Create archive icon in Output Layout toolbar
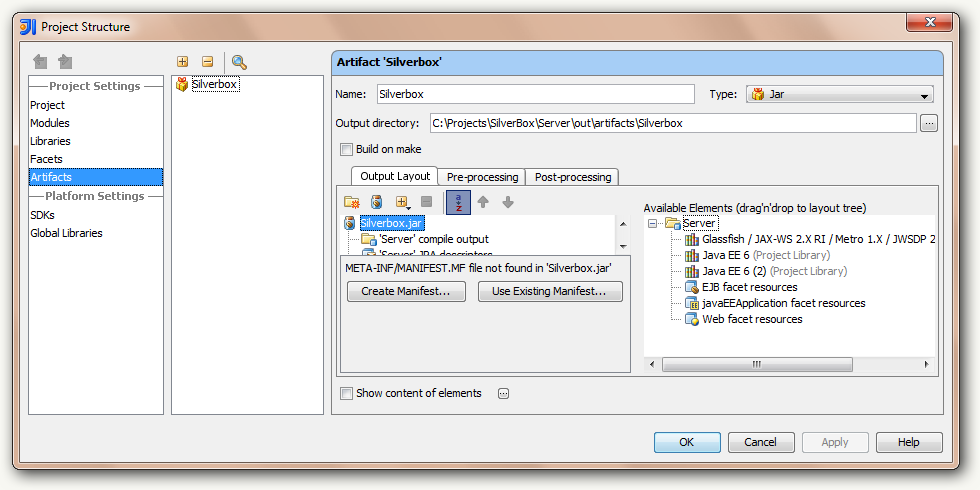Image resolution: width=980 pixels, height=490 pixels. coord(376,202)
